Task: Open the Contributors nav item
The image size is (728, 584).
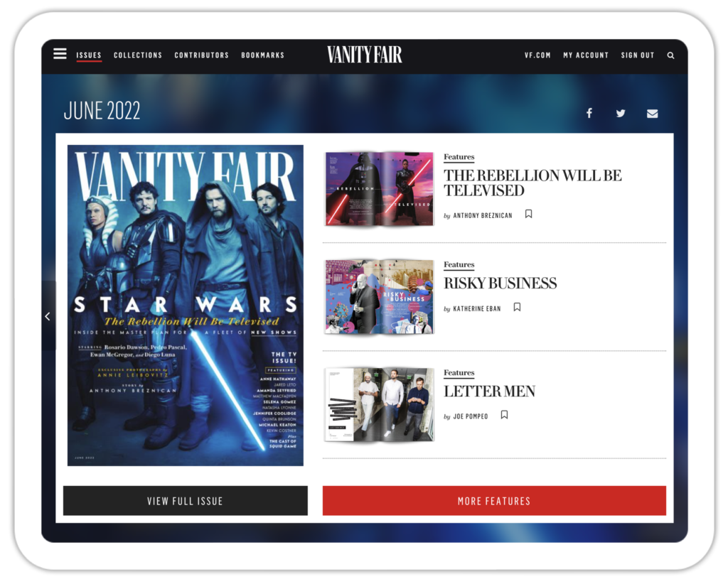Action: (201, 55)
